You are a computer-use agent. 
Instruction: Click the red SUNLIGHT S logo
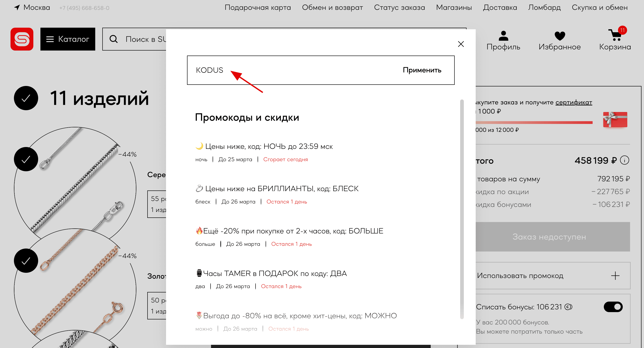click(22, 39)
